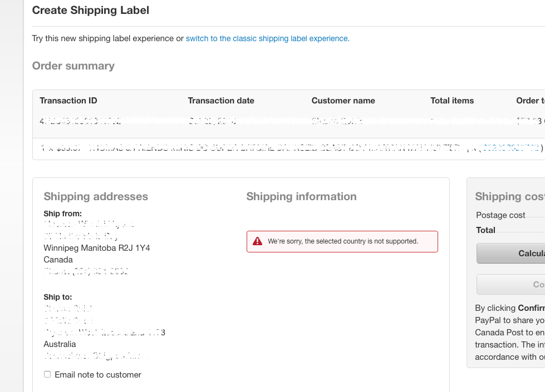The image size is (545, 392).
Task: Click the Ship from label
Action: pos(63,214)
